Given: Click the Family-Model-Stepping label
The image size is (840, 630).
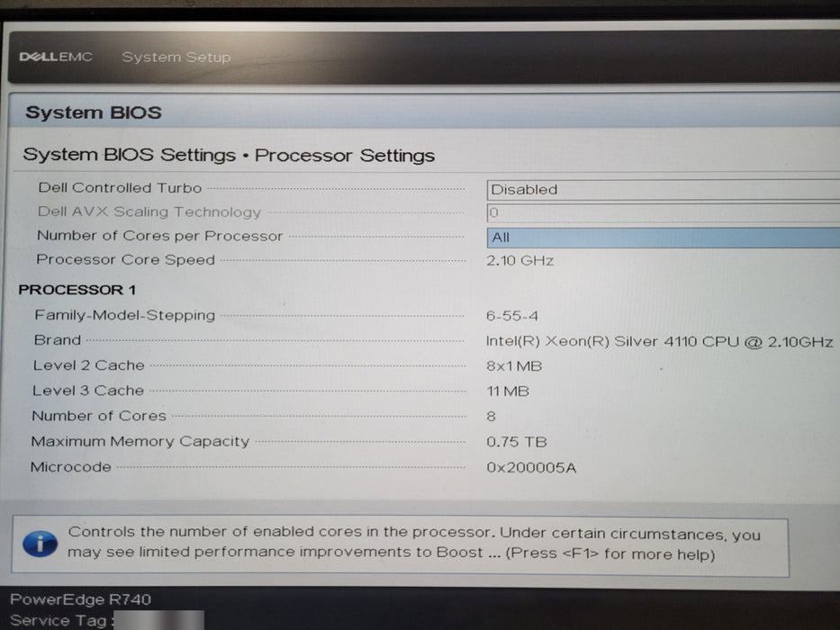Looking at the screenshot, I should point(125,315).
